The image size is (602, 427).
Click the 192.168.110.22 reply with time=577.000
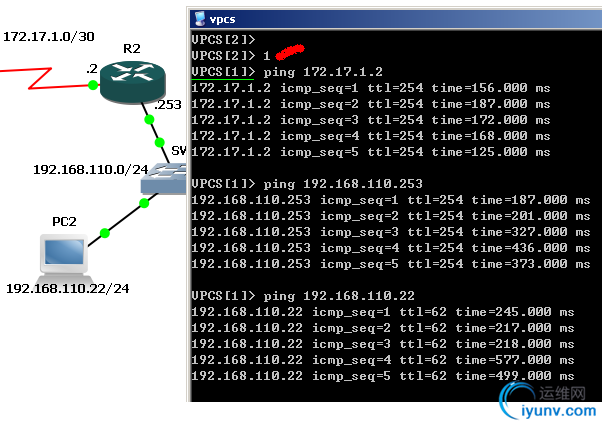point(383,360)
